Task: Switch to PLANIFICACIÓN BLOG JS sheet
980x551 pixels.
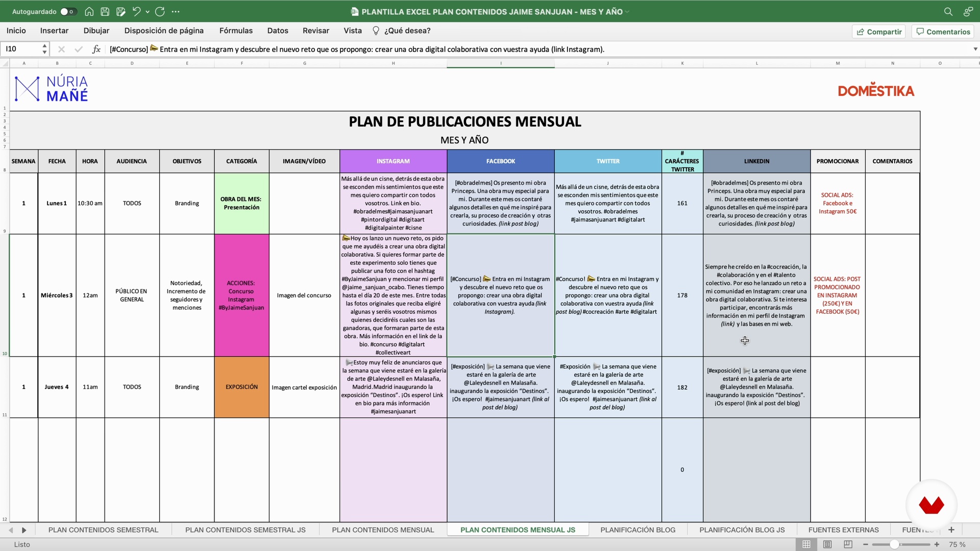Action: (742, 530)
